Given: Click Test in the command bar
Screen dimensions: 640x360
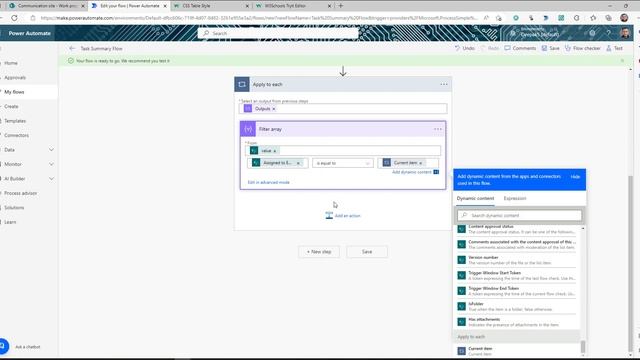Looking at the screenshot, I should 614,48.
